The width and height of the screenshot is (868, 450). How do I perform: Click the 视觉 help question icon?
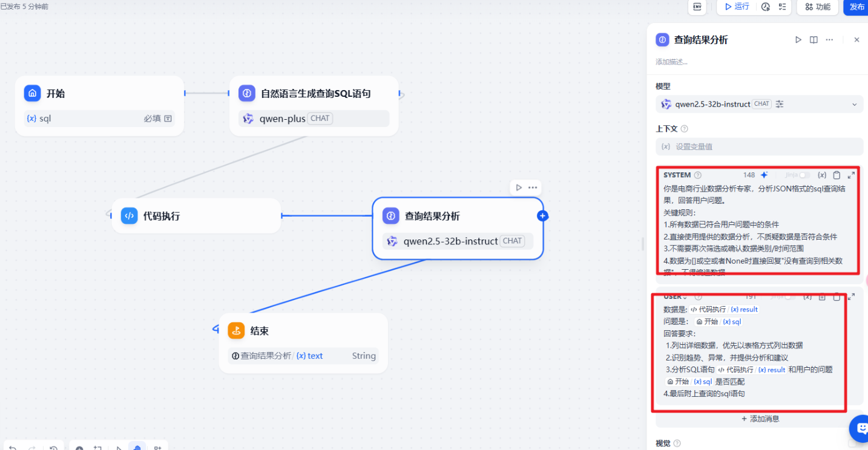(x=677, y=443)
